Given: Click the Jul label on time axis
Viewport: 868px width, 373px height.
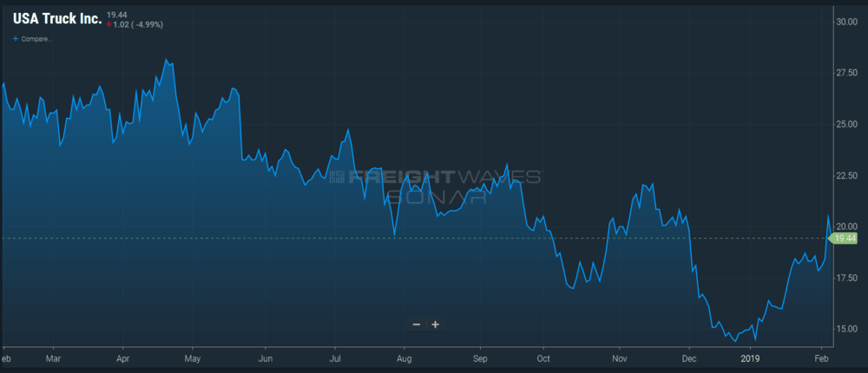Looking at the screenshot, I should click(x=335, y=358).
